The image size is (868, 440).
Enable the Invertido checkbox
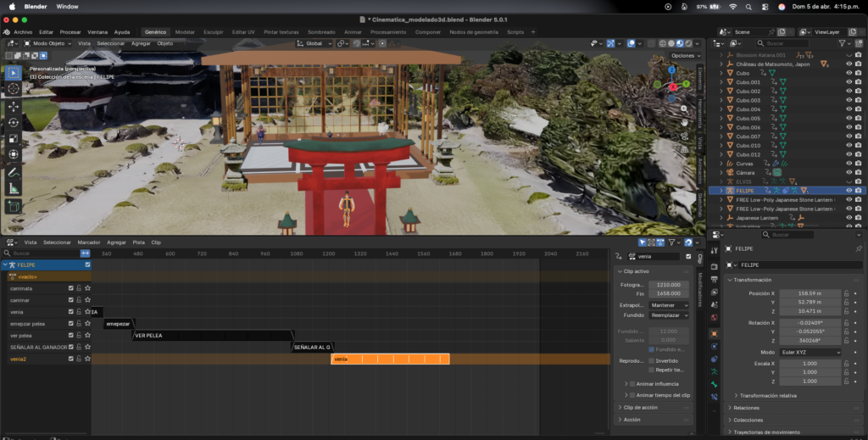coord(651,360)
